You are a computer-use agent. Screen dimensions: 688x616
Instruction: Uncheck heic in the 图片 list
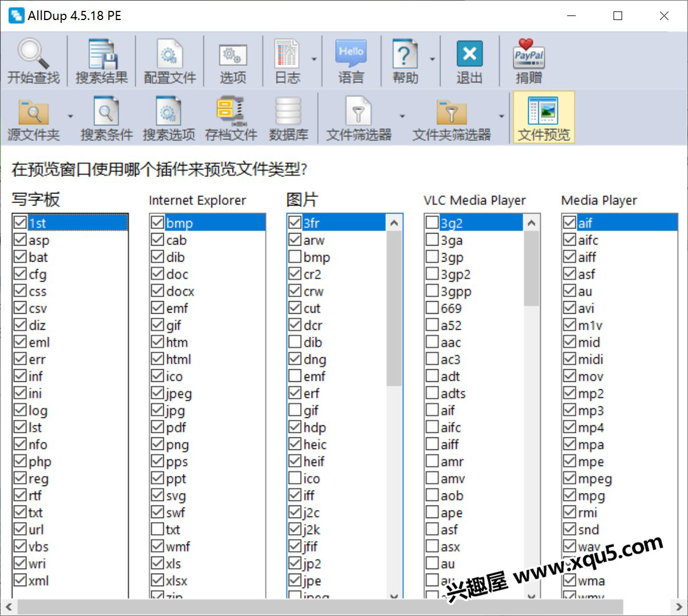[295, 444]
